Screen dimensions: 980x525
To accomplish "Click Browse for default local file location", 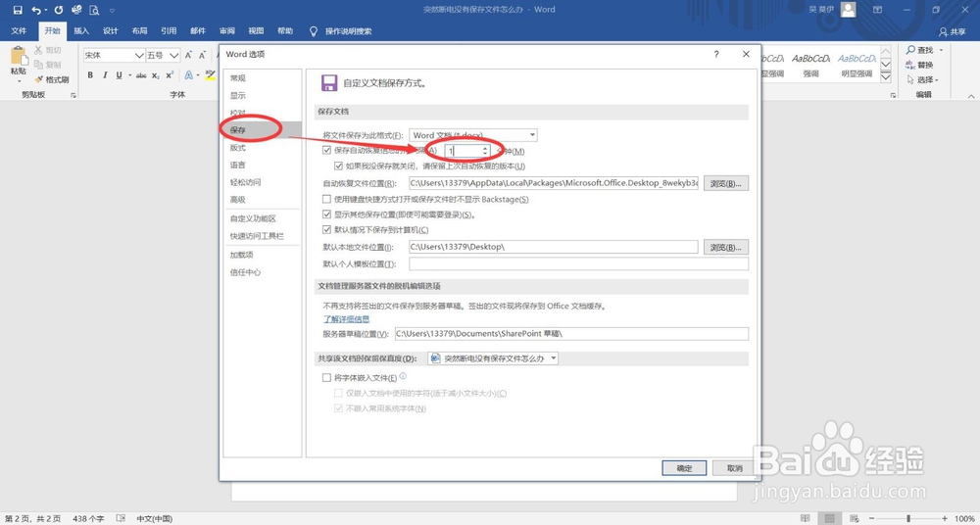I will (x=725, y=247).
